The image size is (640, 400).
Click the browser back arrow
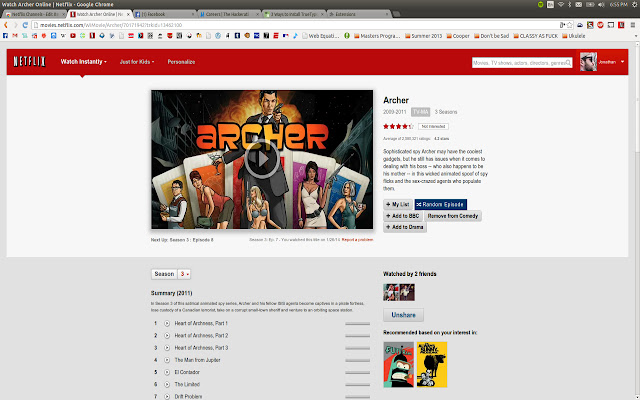(6, 25)
